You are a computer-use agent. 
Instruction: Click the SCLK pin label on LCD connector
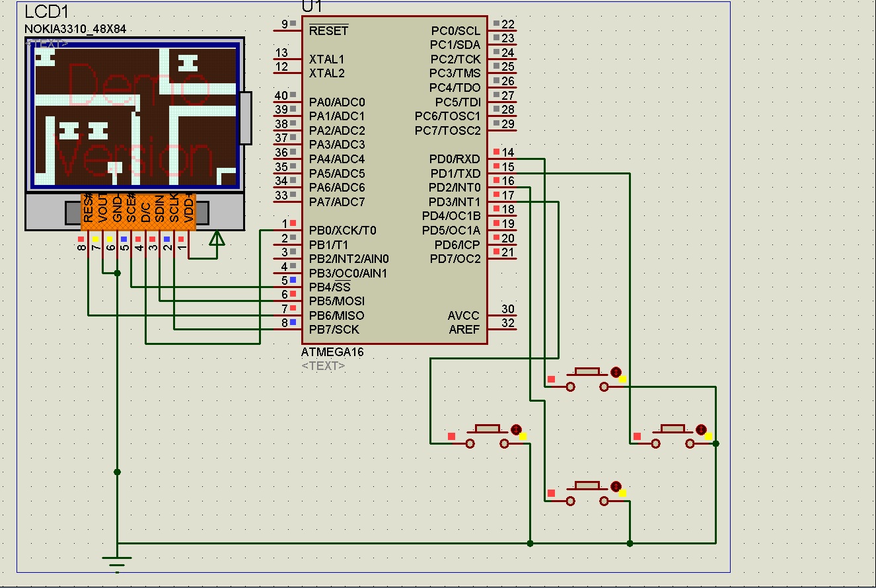pyautogui.click(x=174, y=208)
